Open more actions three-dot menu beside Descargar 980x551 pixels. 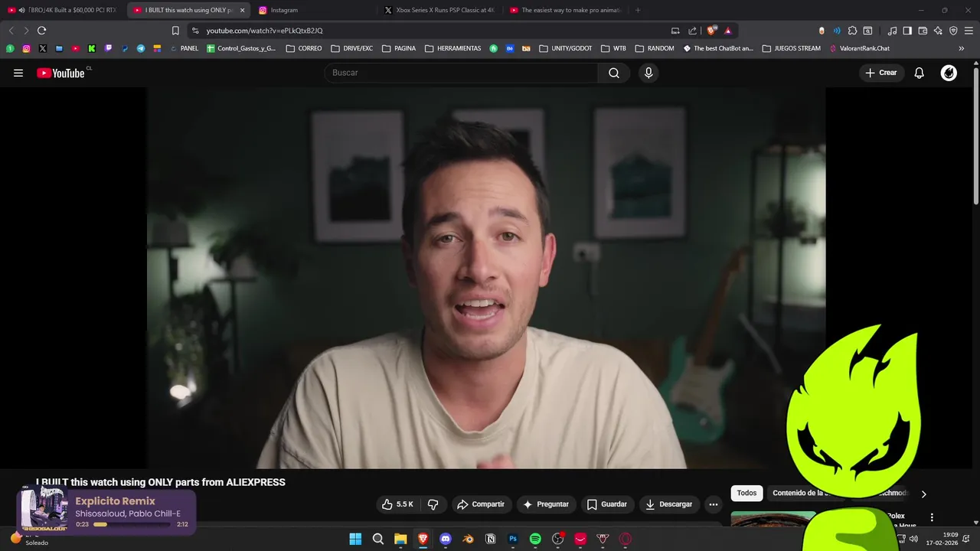(714, 504)
